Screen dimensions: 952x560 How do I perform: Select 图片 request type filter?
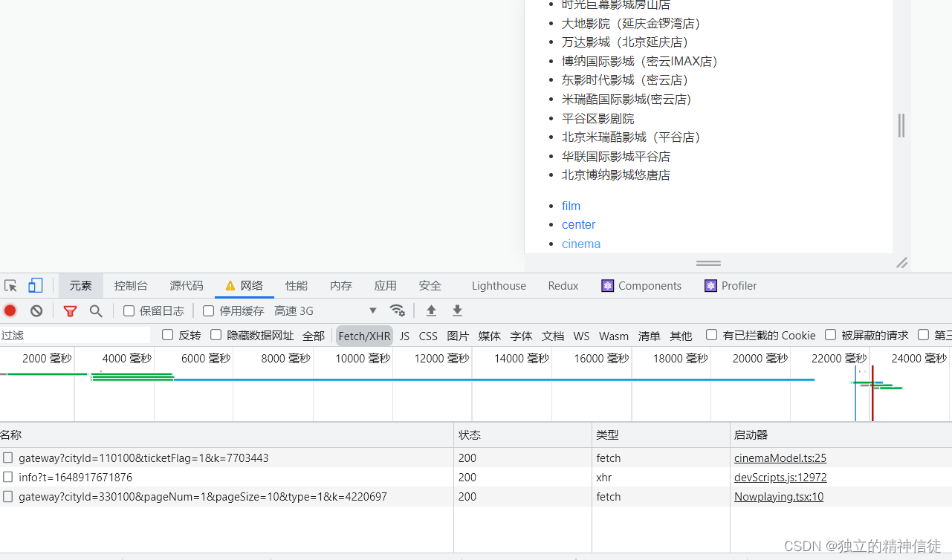[458, 336]
